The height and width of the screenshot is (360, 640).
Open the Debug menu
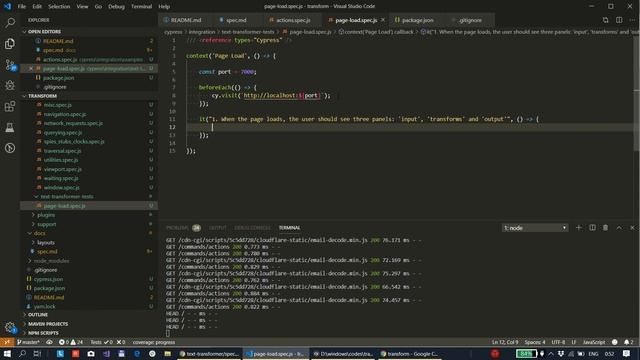(116, 7)
